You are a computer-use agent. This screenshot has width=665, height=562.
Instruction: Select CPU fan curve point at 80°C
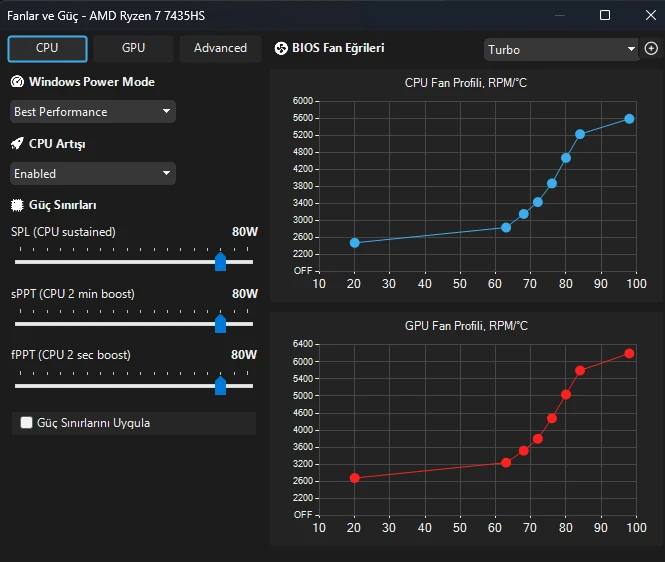click(566, 158)
